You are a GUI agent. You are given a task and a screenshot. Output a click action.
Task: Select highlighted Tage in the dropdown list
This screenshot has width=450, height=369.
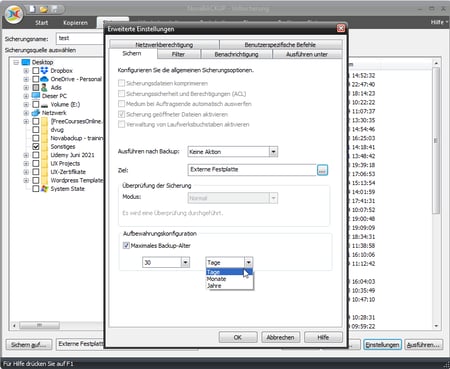click(x=230, y=272)
